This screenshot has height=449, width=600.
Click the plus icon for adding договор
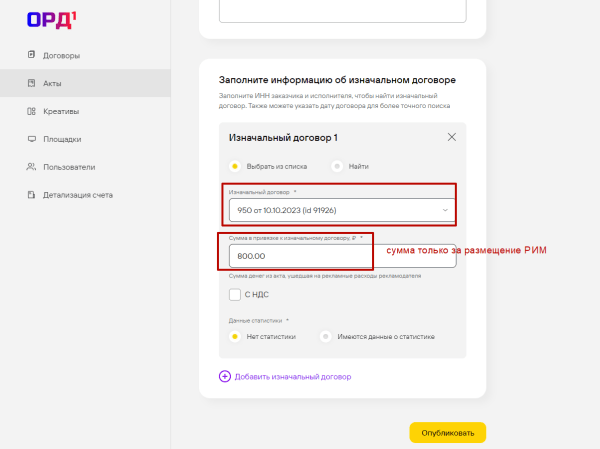pyautogui.click(x=224, y=376)
